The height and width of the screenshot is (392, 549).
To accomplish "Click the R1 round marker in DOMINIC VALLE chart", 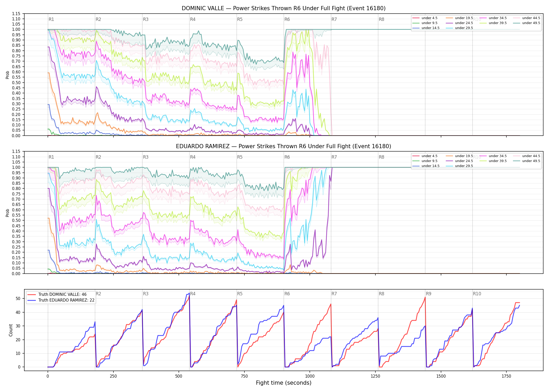I will 51,19.
